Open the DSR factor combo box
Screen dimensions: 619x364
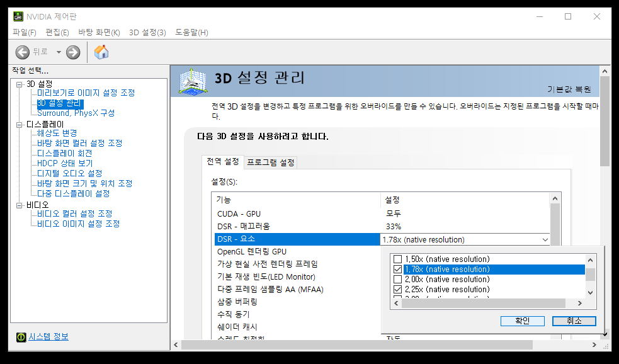pyautogui.click(x=465, y=240)
